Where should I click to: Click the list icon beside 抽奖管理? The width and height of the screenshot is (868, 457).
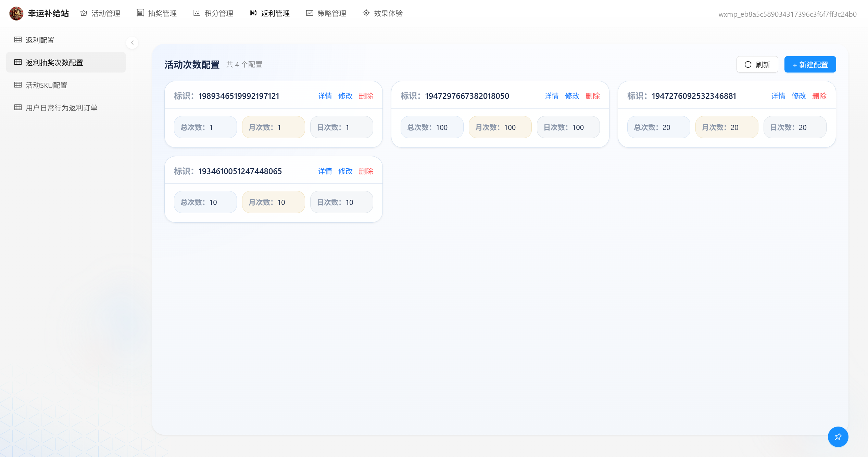click(140, 13)
